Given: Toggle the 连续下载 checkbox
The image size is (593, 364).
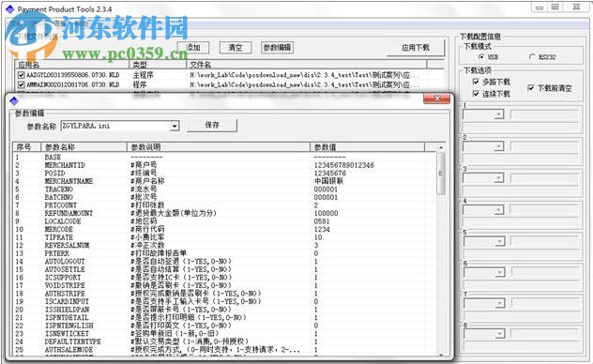Looking at the screenshot, I should [x=476, y=94].
